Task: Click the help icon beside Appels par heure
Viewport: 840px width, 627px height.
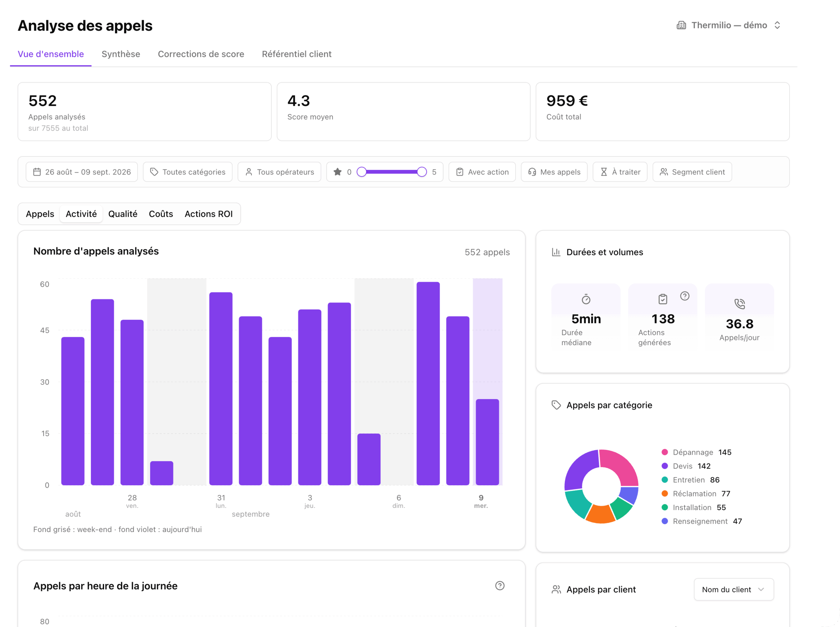Action: click(x=500, y=586)
